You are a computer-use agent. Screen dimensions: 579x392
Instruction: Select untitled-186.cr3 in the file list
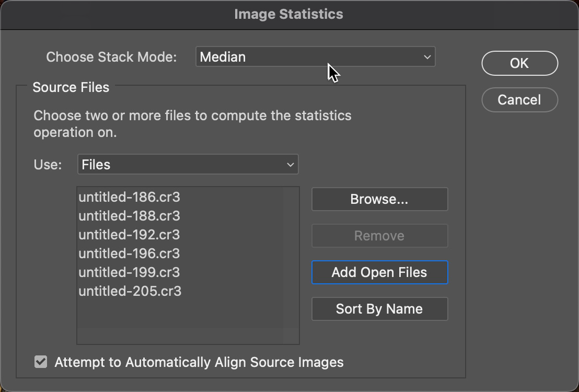point(130,197)
